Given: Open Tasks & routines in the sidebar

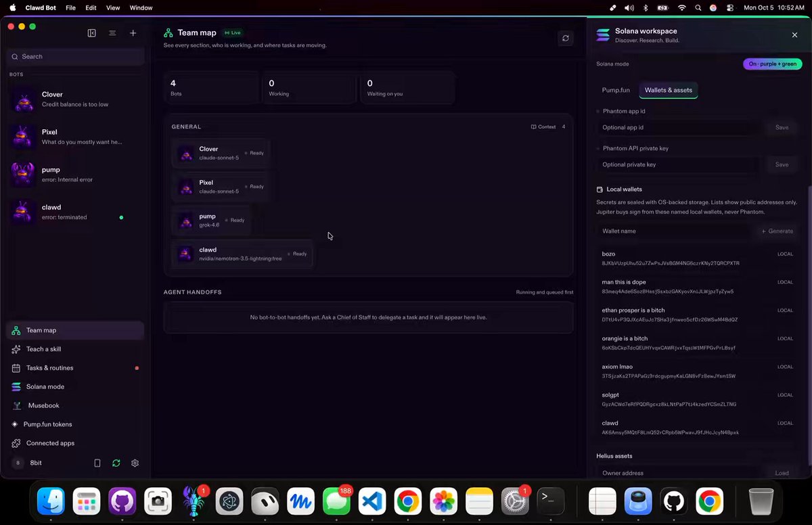Looking at the screenshot, I should coord(75,368).
